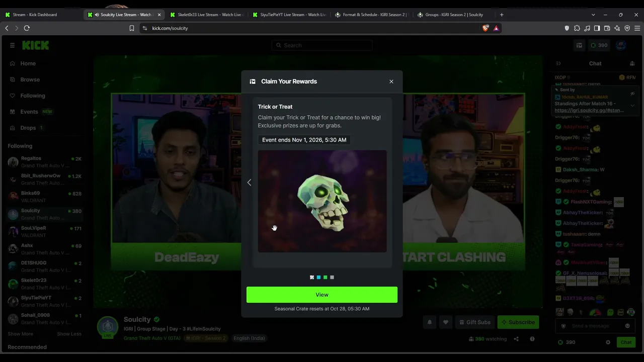The height and width of the screenshot is (362, 644).
Task: Open chat settings gear
Action: coord(608,342)
